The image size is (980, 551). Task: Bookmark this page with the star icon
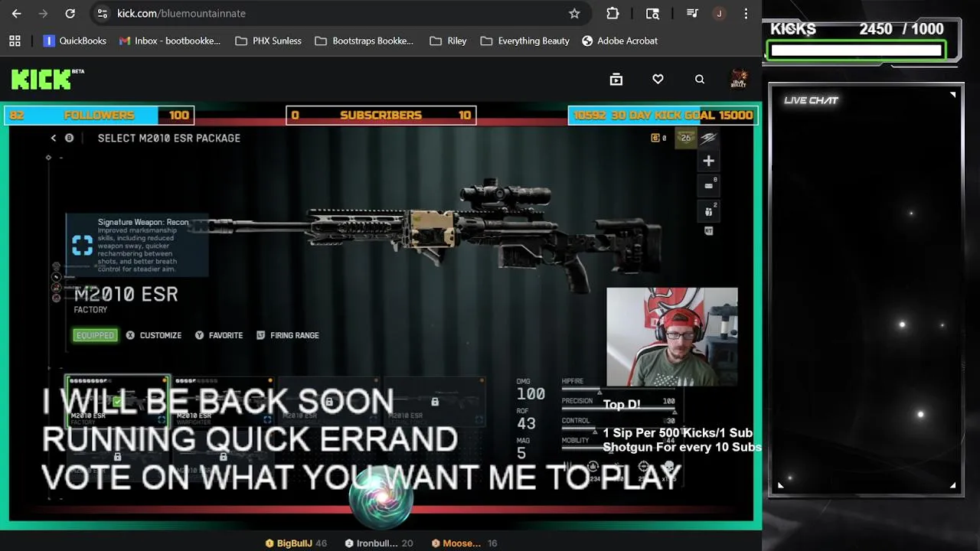point(574,13)
